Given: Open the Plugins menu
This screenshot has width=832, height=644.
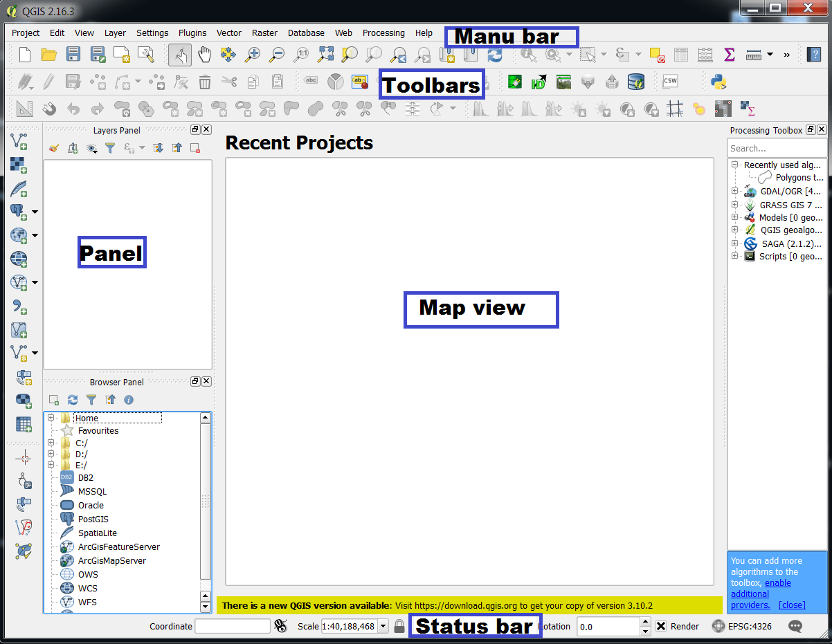Looking at the screenshot, I should pyautogui.click(x=192, y=33).
